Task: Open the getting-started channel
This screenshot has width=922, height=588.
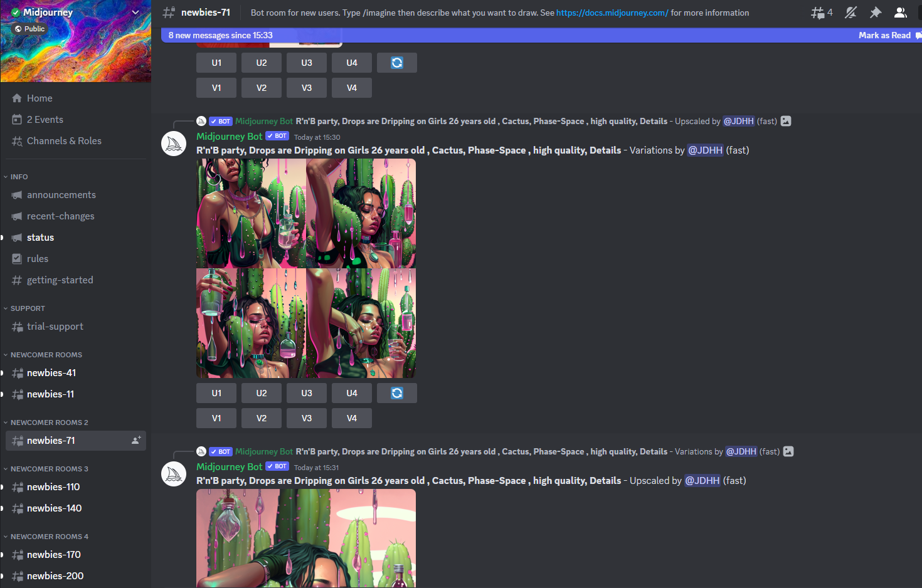Action: click(x=76, y=280)
